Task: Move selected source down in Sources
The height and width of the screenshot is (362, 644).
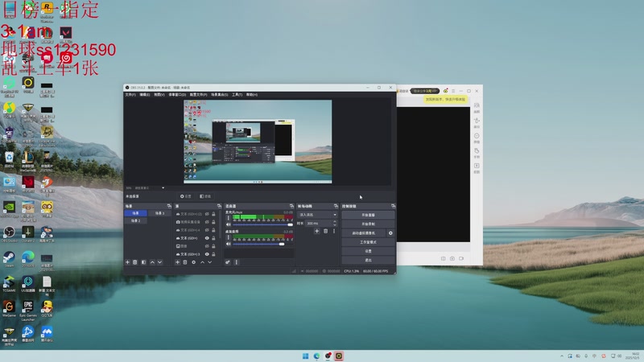Action: (210, 262)
